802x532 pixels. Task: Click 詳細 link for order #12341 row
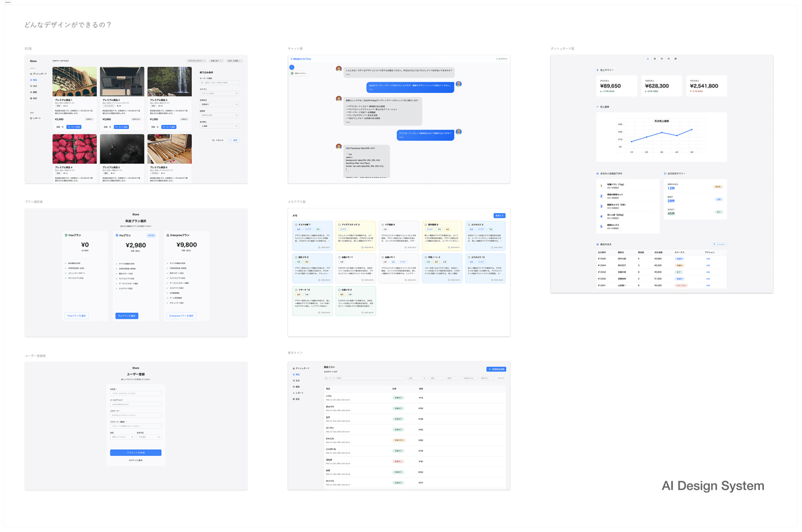708,285
